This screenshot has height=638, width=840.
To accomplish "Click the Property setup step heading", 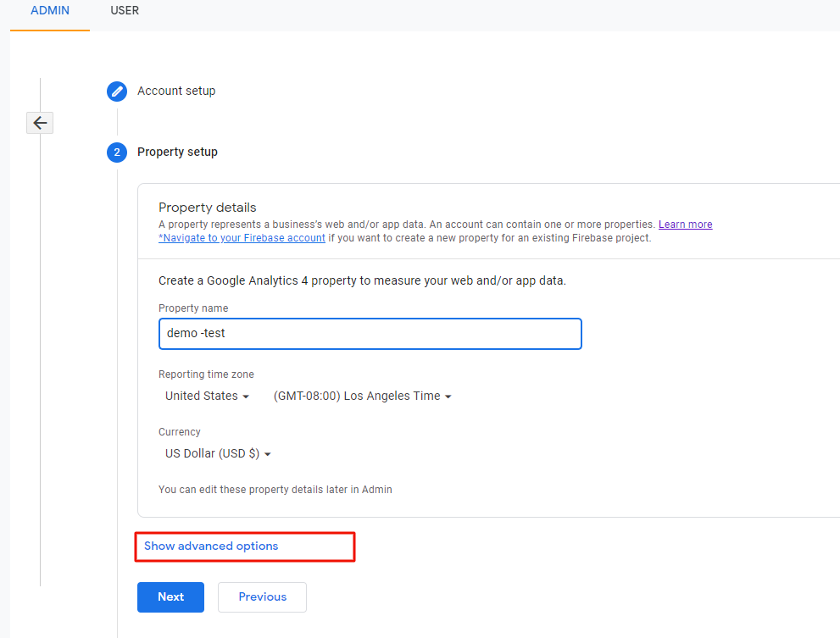I will pyautogui.click(x=177, y=153).
